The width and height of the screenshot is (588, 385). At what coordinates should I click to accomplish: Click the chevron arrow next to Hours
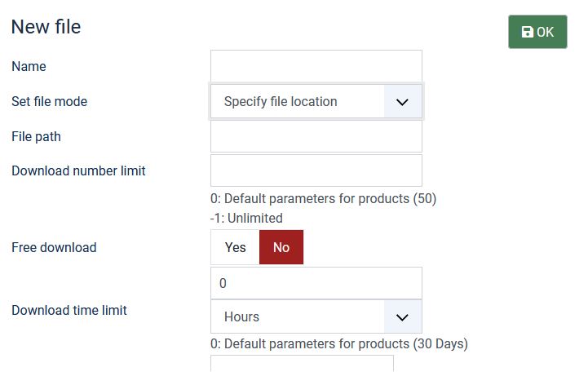(402, 316)
